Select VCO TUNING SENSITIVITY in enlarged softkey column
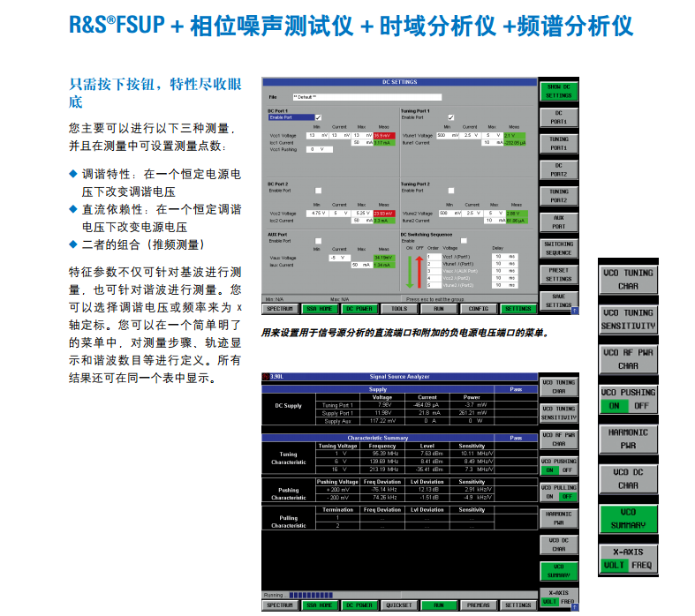 coord(628,319)
